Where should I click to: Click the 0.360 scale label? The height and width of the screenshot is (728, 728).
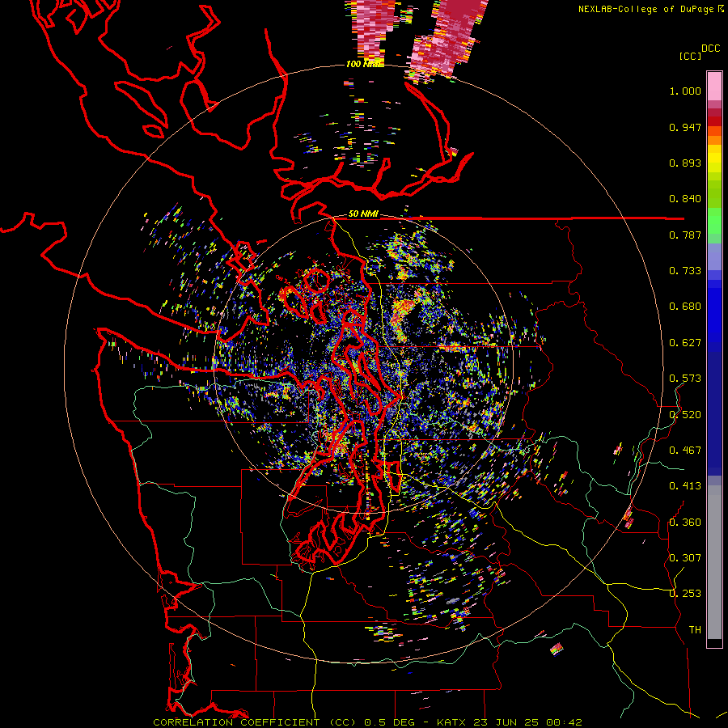[x=685, y=523]
